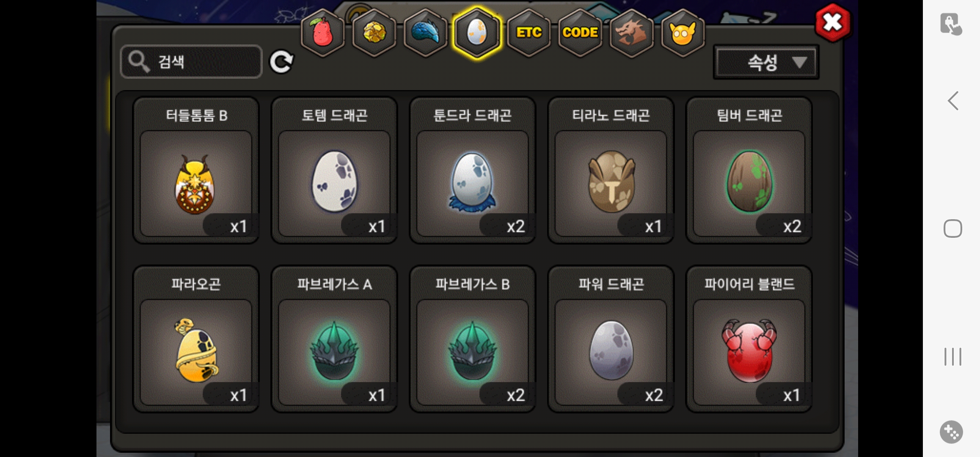Select the 툰드라 드래곤 egg
This screenshot has height=457, width=980.
(473, 171)
